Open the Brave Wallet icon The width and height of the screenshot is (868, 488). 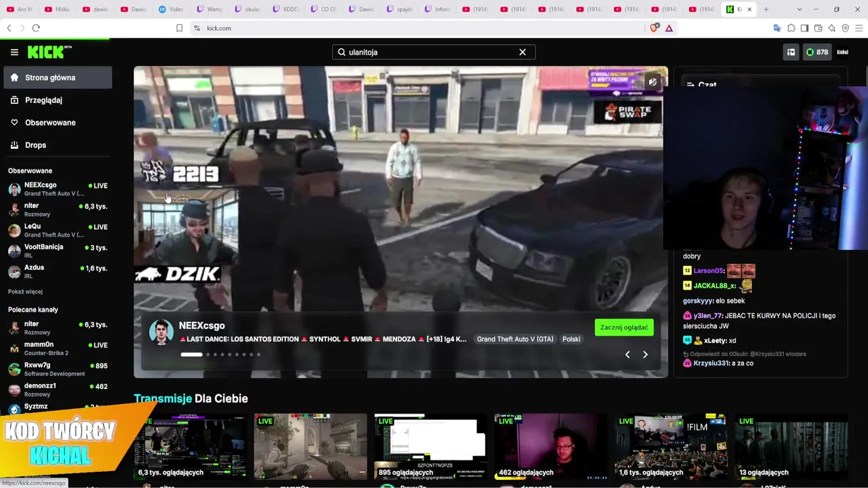point(818,28)
